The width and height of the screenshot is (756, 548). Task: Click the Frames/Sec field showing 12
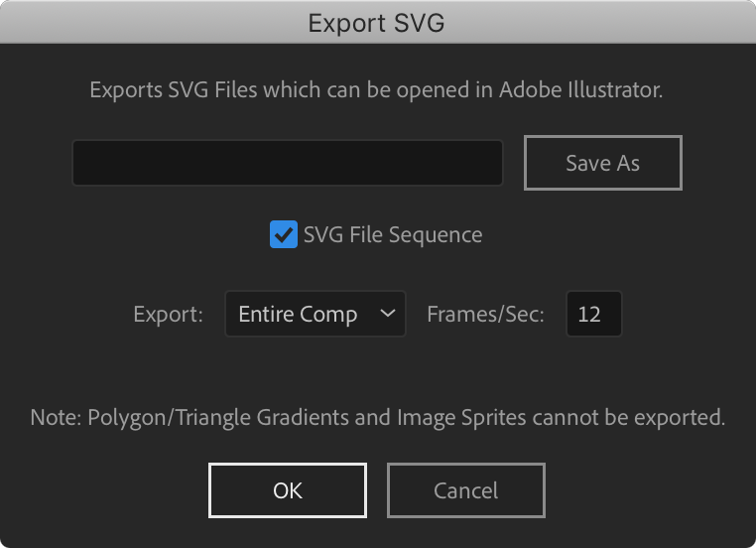point(593,314)
